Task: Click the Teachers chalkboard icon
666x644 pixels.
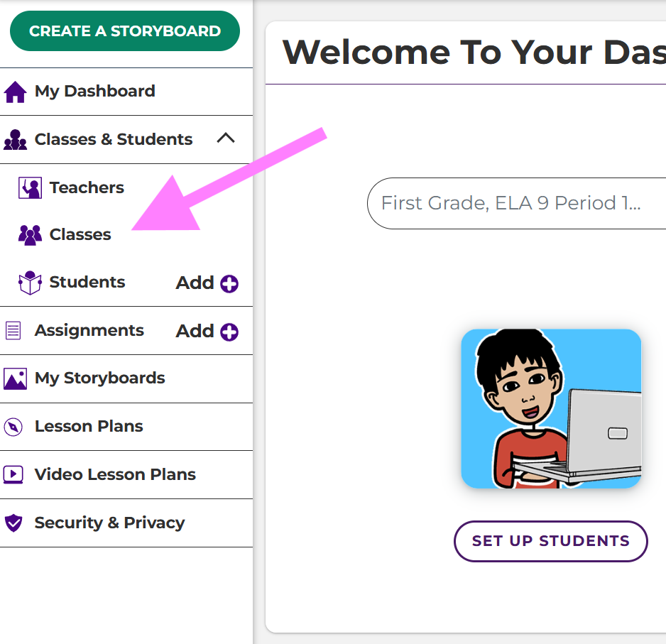Action: [x=30, y=188]
